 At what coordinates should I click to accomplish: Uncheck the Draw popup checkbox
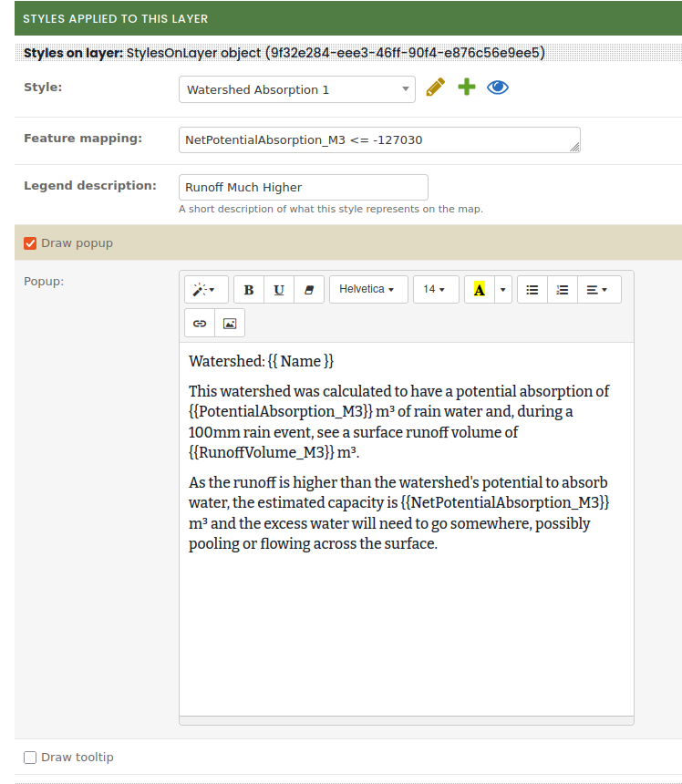30,243
